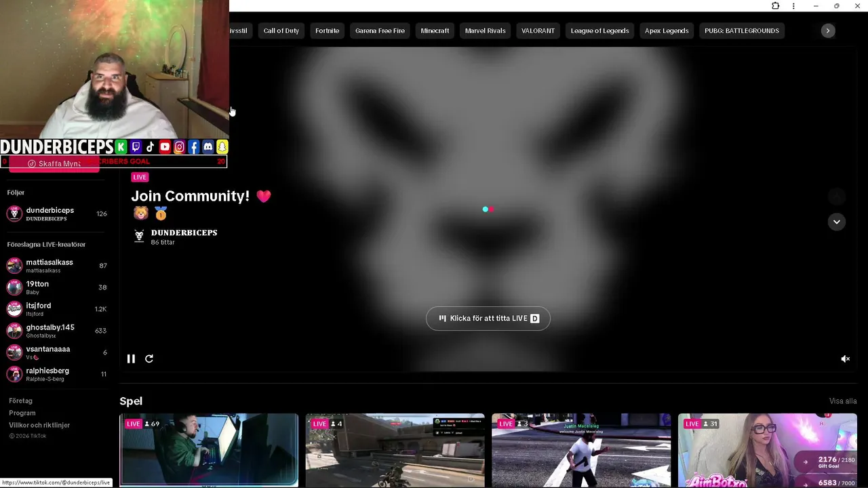868x488 pixels.
Task: Pause the live stream preview
Action: click(x=131, y=359)
